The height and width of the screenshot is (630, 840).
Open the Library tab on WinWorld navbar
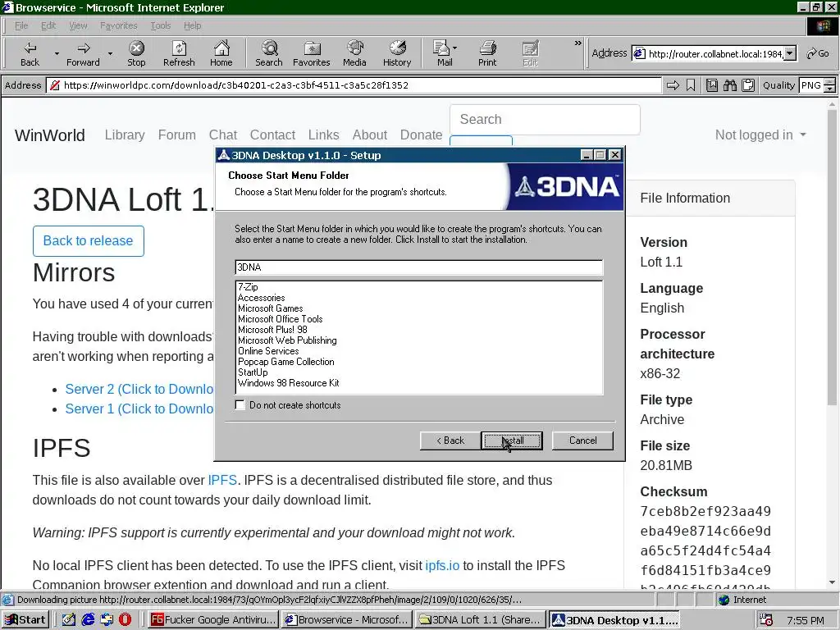125,135
